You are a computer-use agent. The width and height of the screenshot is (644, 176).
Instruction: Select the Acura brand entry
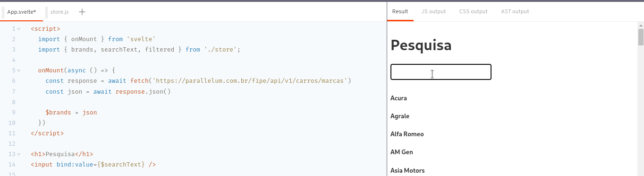click(x=398, y=98)
